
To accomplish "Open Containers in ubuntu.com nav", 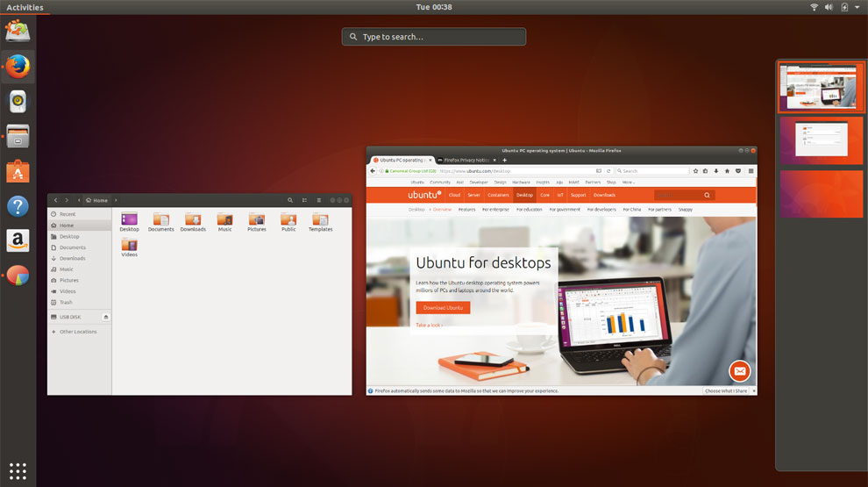I will click(498, 195).
